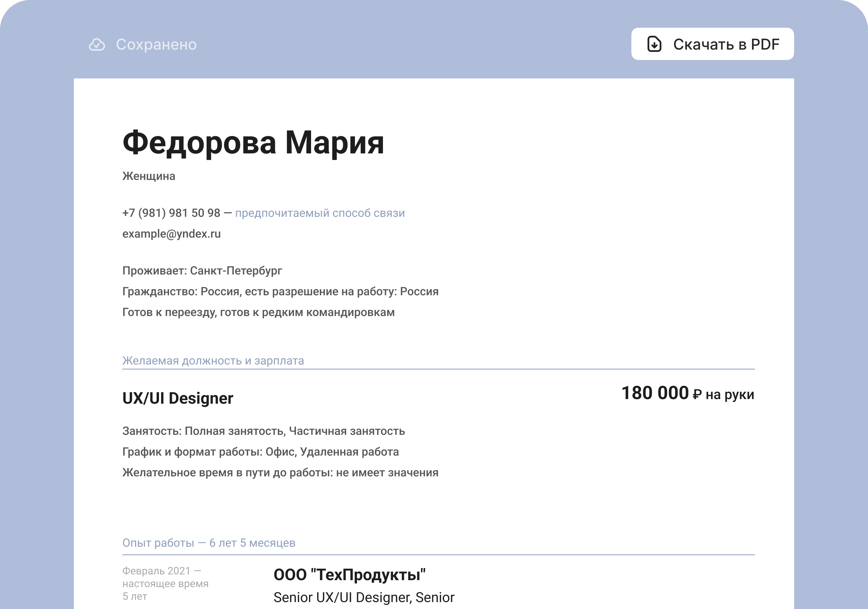Click the Сохранено status label

click(156, 44)
